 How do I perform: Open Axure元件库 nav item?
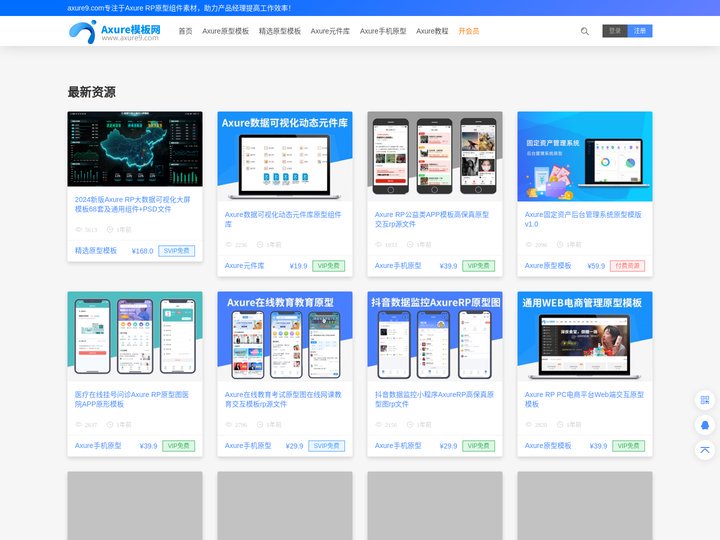coord(330,31)
